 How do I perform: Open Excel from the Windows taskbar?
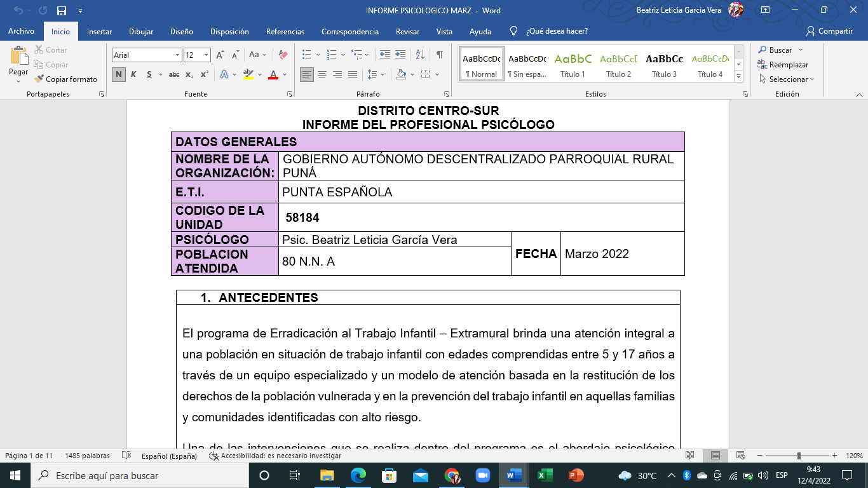click(x=545, y=475)
